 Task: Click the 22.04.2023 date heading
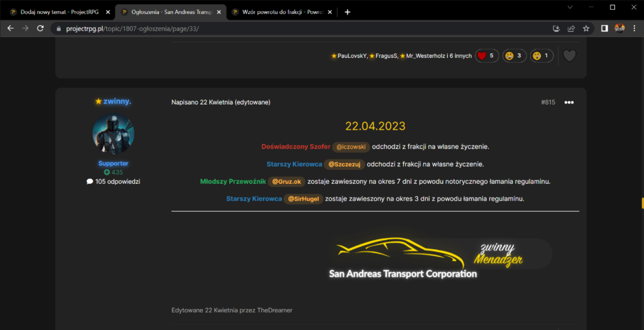375,126
